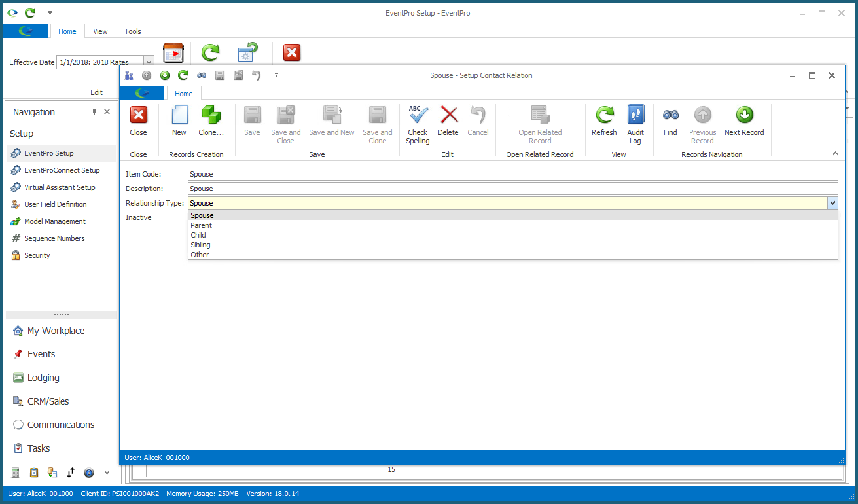Click the calculator icon at navigation bottom
Viewport: 858px width, 504px height.
[x=16, y=473]
